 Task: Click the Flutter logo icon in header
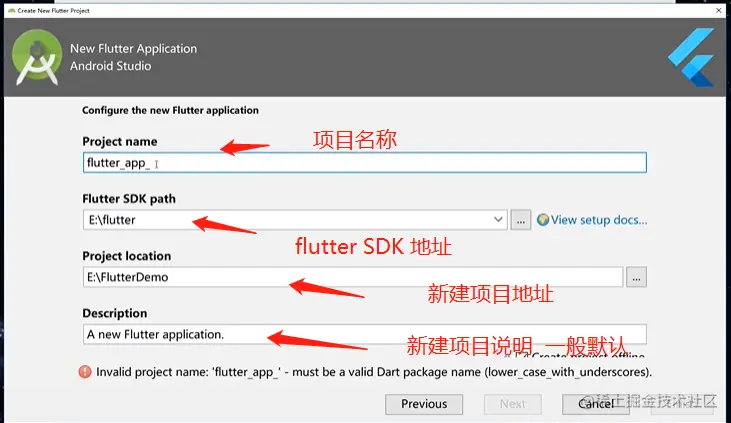pyautogui.click(x=691, y=57)
